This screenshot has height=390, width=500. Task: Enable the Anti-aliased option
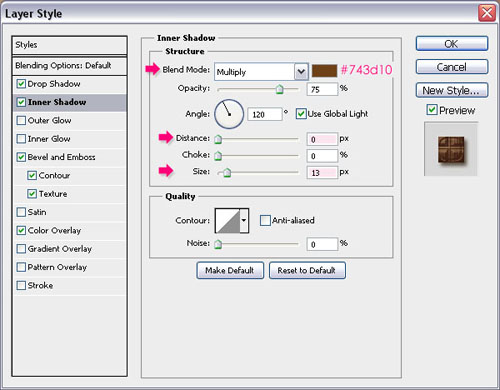point(265,220)
